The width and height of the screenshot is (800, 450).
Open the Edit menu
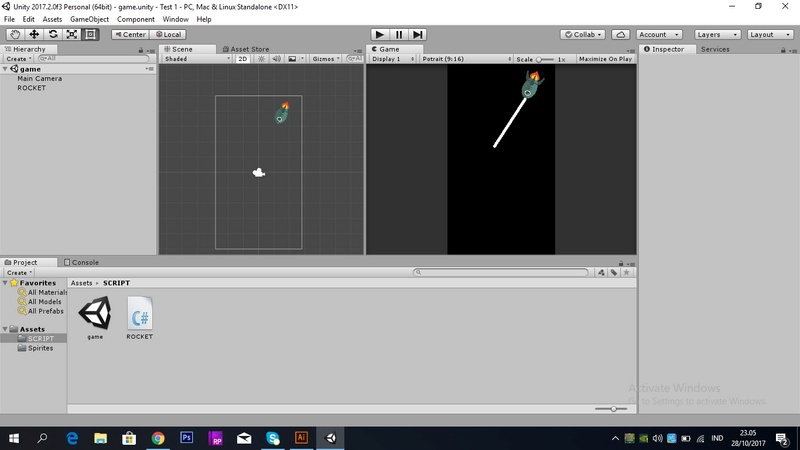point(29,19)
